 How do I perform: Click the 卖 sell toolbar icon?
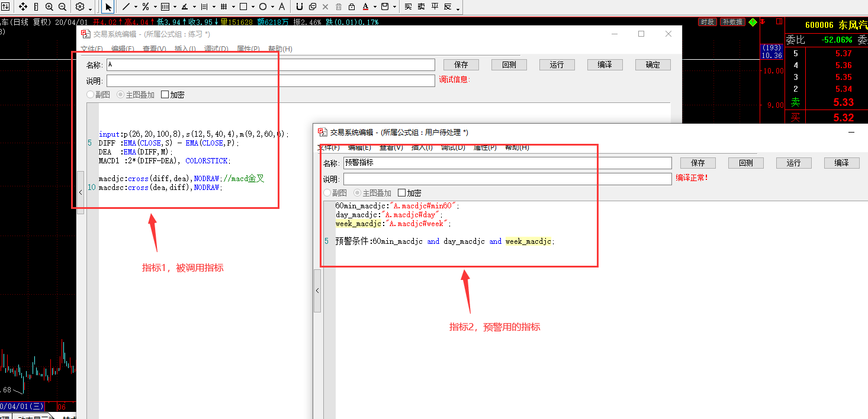pos(421,7)
